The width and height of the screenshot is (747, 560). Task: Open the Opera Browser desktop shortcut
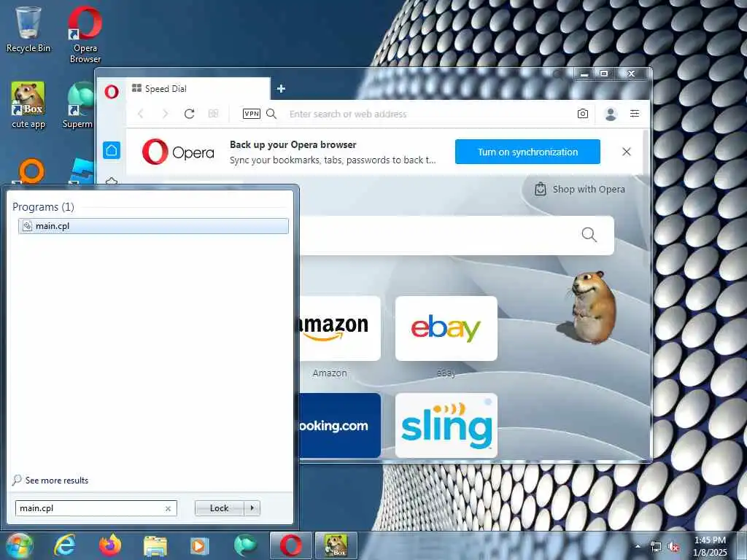pyautogui.click(x=85, y=34)
